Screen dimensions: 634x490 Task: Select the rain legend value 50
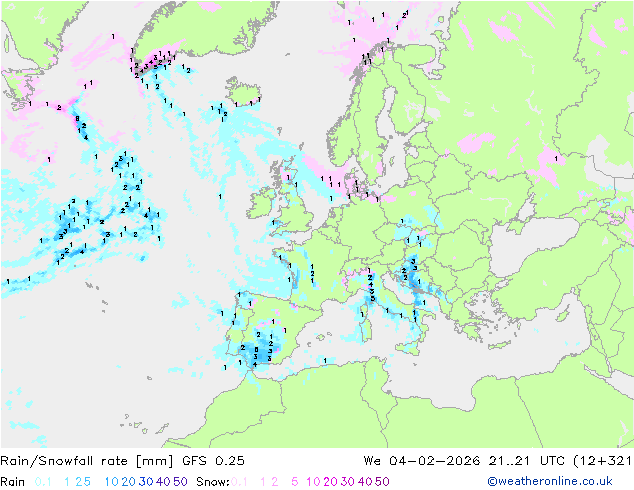tap(180, 482)
